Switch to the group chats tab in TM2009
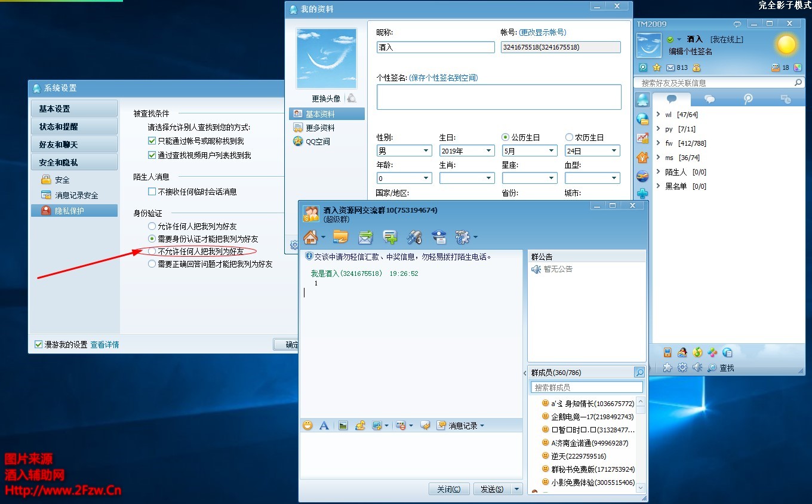The height and width of the screenshot is (504, 812). pyautogui.click(x=709, y=99)
